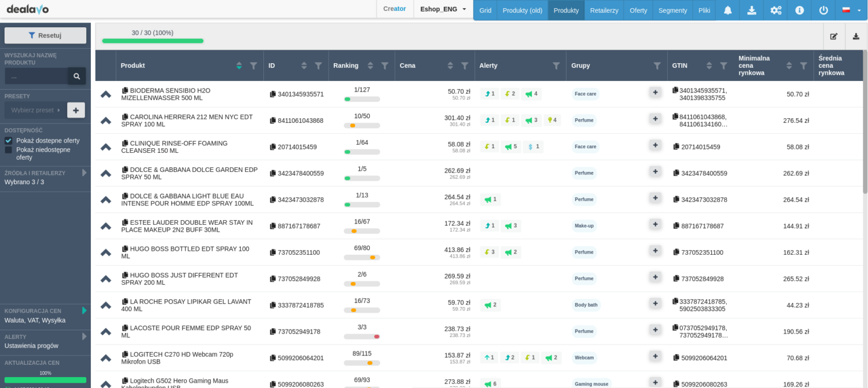The height and width of the screenshot is (388, 868).
Task: Click the download icon in top navigation
Action: [751, 10]
